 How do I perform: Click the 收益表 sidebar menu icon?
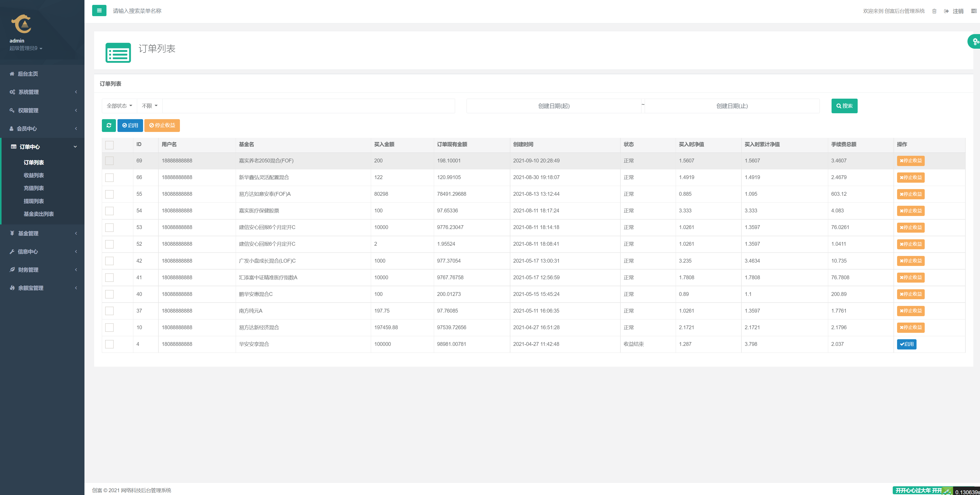tap(33, 175)
